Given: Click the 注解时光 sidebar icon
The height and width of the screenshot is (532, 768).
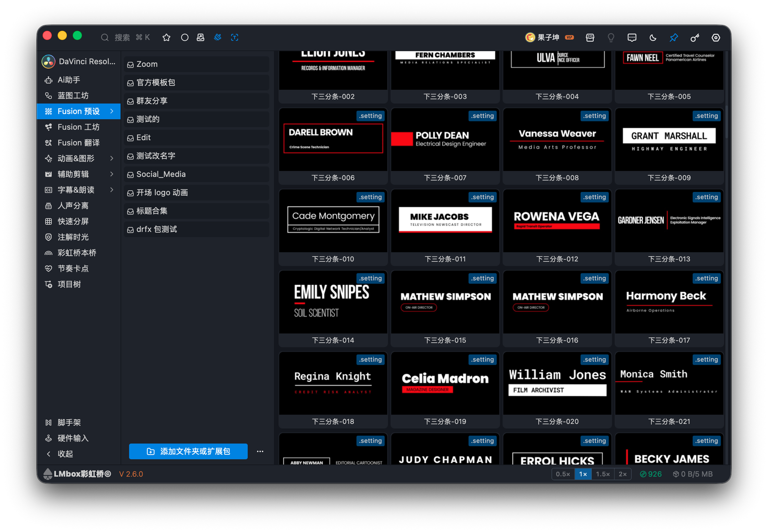Looking at the screenshot, I should coord(48,237).
